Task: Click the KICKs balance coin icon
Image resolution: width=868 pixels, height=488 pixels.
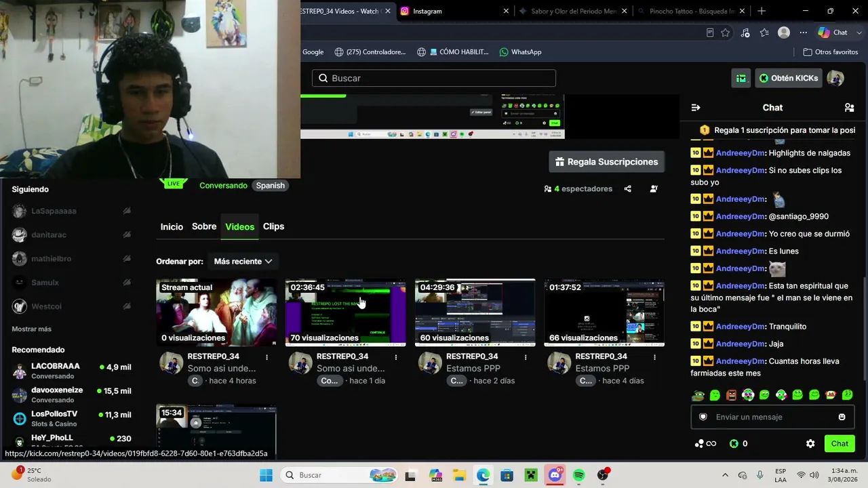Action: coord(734,444)
